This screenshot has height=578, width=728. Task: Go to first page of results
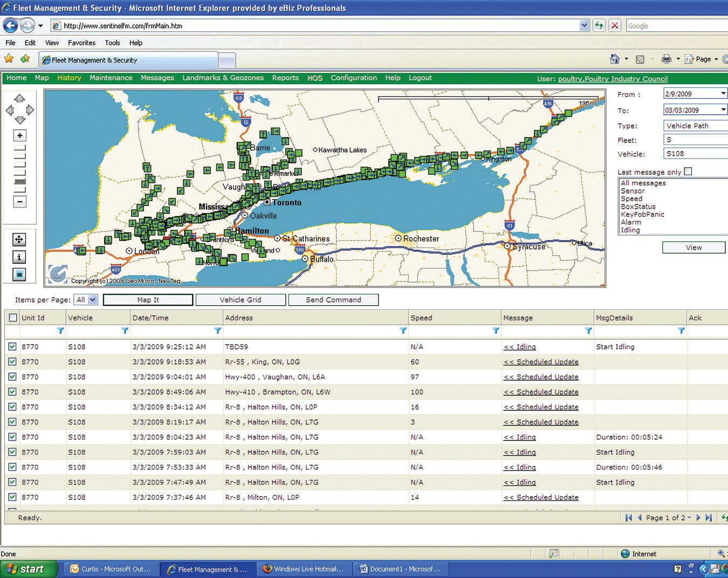tap(628, 518)
